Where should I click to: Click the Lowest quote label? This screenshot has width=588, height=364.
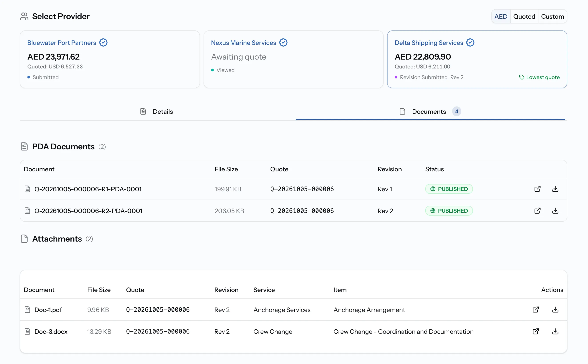pos(543,77)
